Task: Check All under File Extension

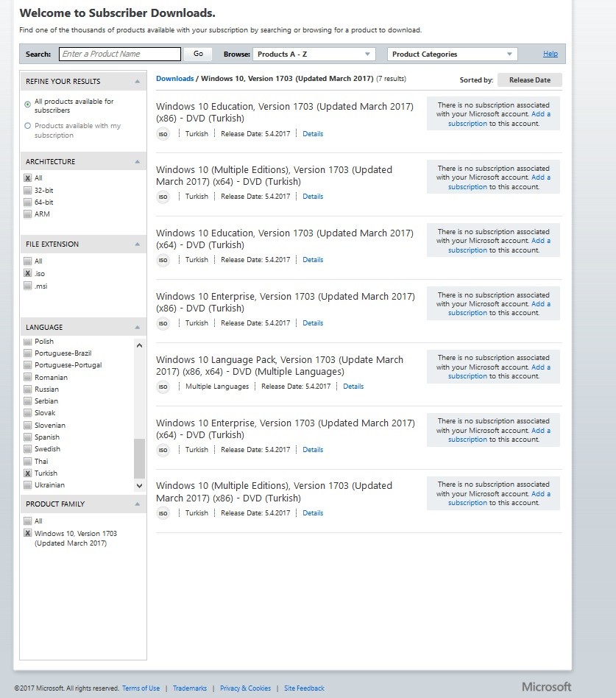Action: (x=27, y=261)
